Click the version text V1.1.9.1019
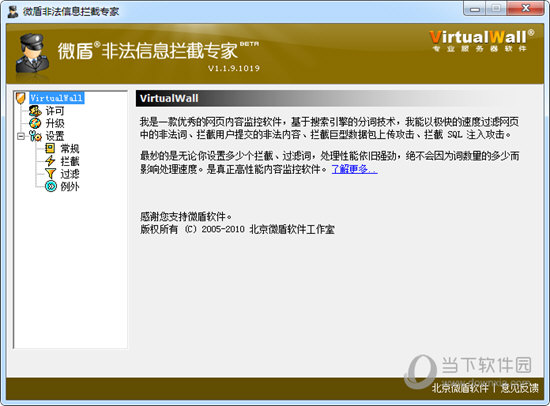This screenshot has width=550, height=406. (234, 68)
